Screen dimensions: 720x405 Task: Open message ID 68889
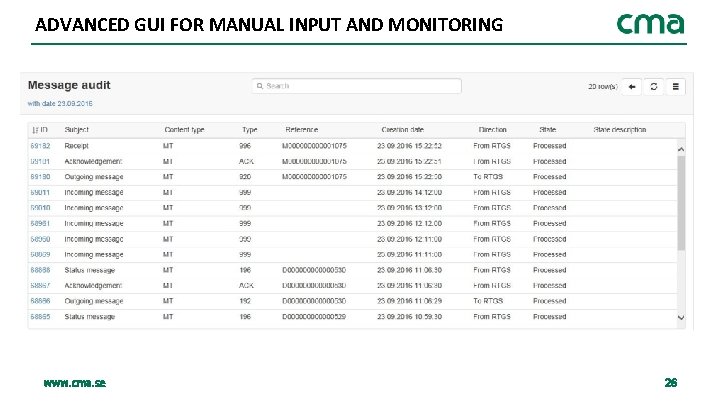pos(40,254)
